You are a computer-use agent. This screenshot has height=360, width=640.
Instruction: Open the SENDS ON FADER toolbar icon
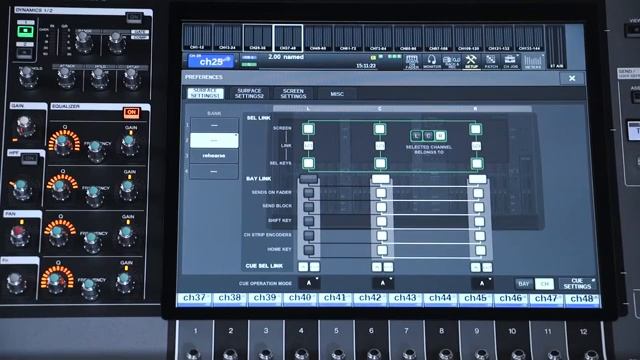tap(412, 62)
